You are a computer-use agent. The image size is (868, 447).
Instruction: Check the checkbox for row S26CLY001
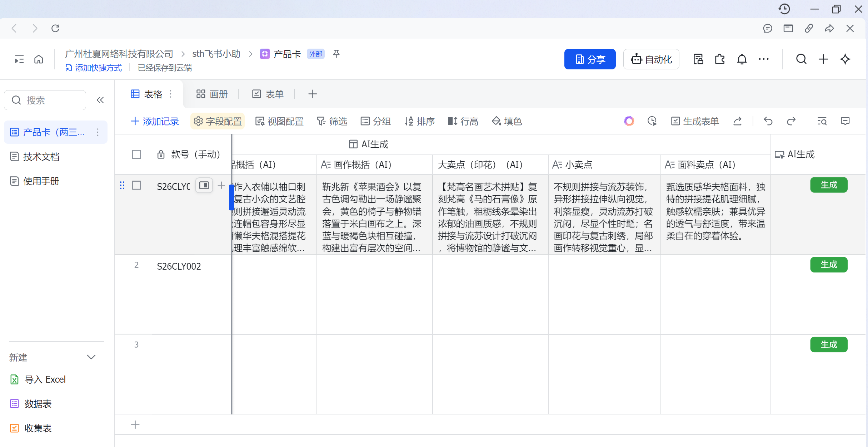point(136,185)
